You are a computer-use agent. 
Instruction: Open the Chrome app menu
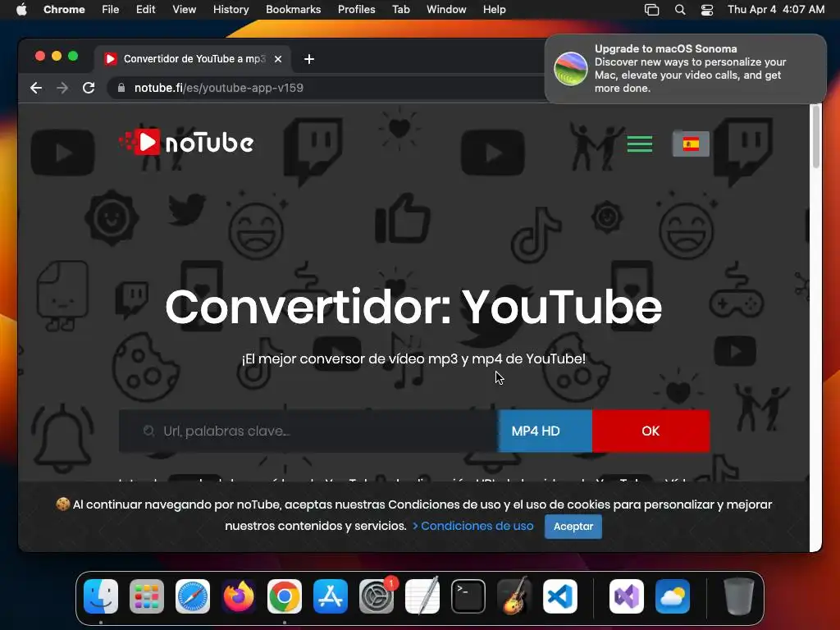(64, 10)
